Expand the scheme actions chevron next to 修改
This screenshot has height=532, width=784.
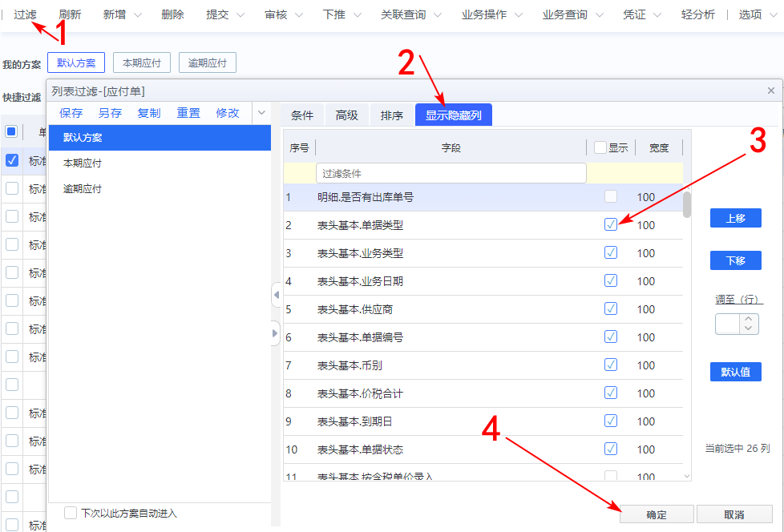click(261, 114)
